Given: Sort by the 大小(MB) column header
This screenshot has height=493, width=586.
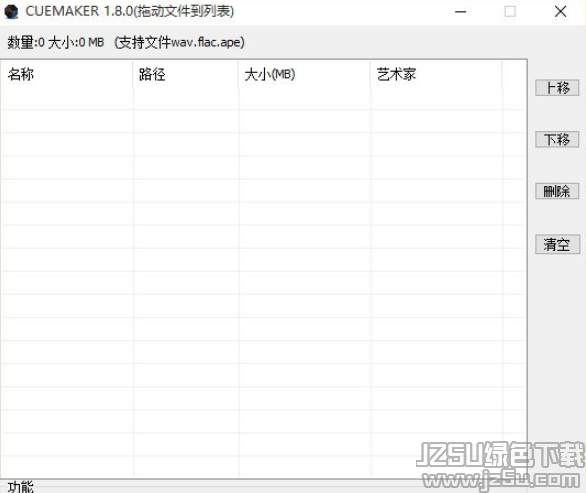Looking at the screenshot, I should tap(304, 74).
